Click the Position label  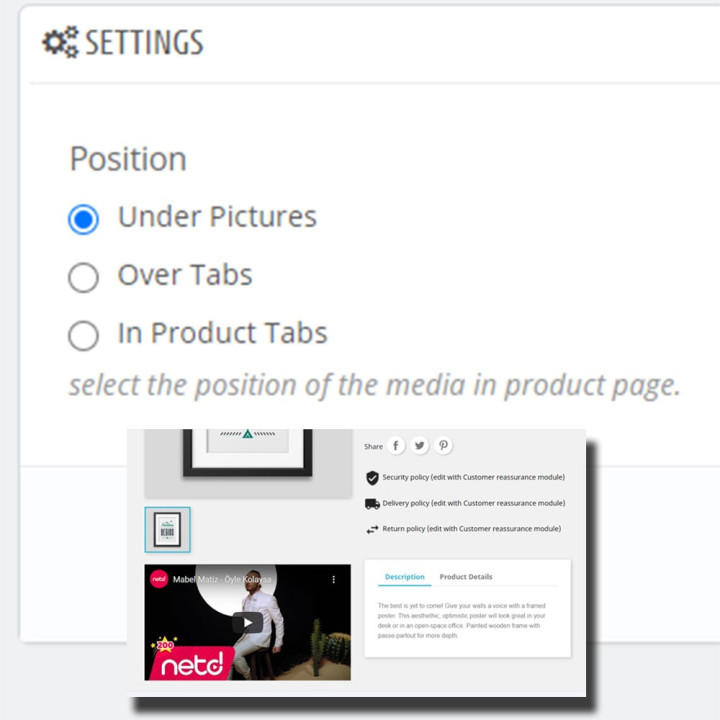(128, 159)
